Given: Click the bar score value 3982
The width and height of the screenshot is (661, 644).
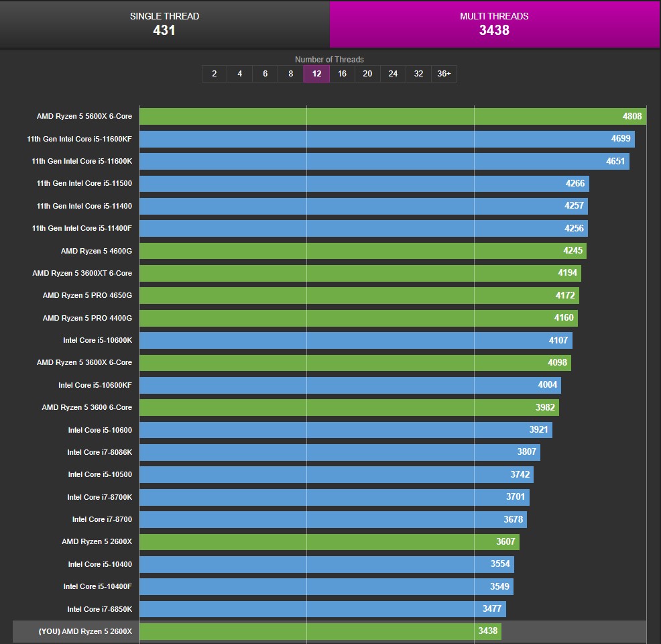Looking at the screenshot, I should click(x=545, y=407).
